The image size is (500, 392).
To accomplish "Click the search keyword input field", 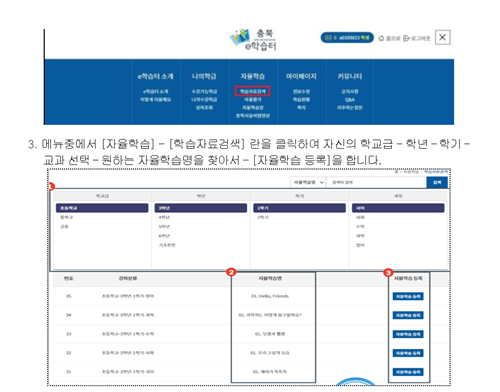I will [376, 182].
